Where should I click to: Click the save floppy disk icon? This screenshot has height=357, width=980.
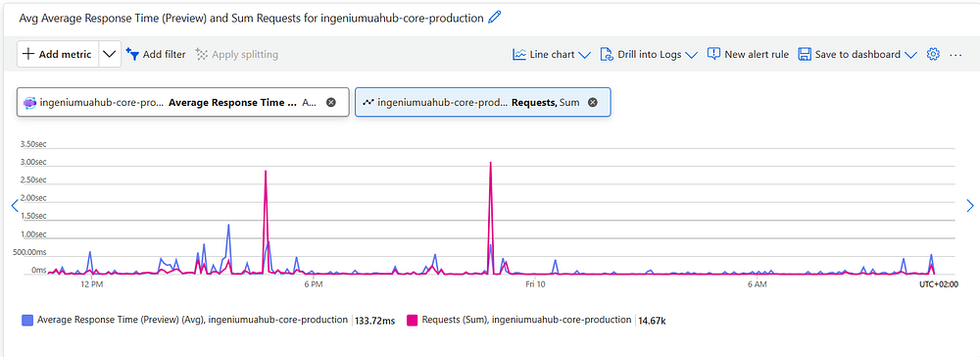coord(805,54)
